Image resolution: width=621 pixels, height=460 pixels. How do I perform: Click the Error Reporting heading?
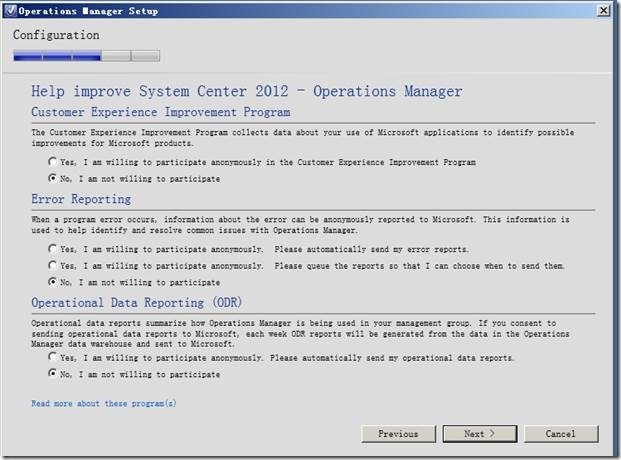(x=81, y=199)
